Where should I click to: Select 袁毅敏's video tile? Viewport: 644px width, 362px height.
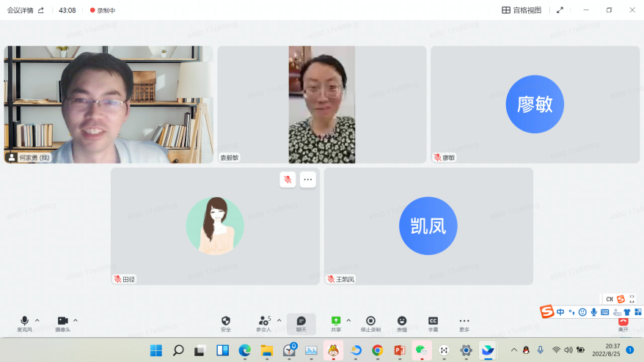point(321,104)
